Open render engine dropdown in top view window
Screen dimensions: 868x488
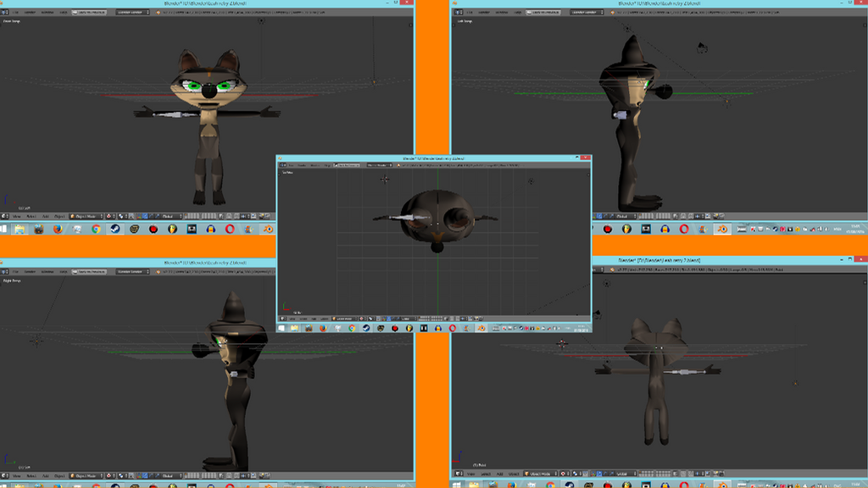[379, 165]
